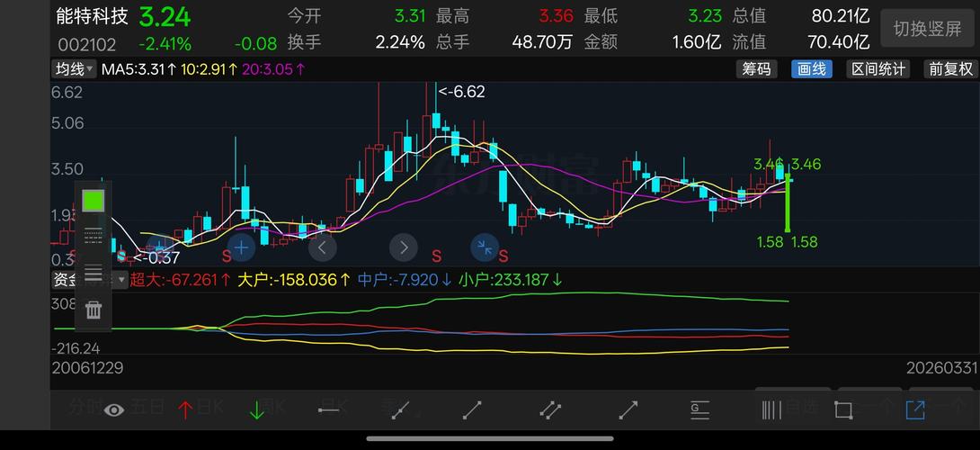The height and width of the screenshot is (450, 980).
Task: Toggle the 画线 drawing mode button
Action: [811, 68]
